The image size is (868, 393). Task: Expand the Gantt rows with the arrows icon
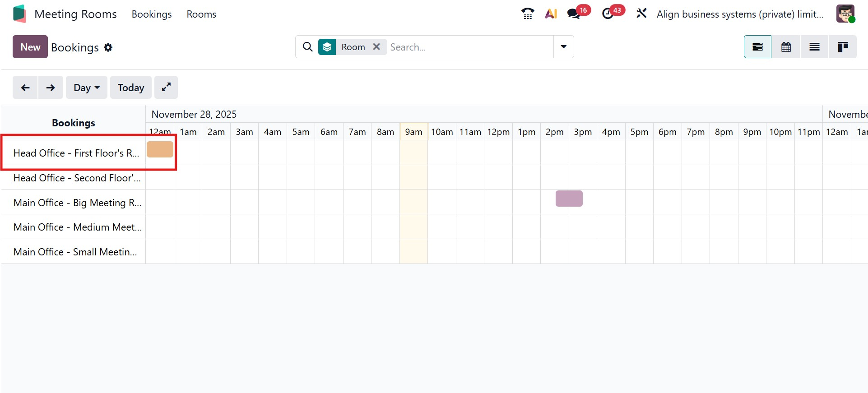166,87
